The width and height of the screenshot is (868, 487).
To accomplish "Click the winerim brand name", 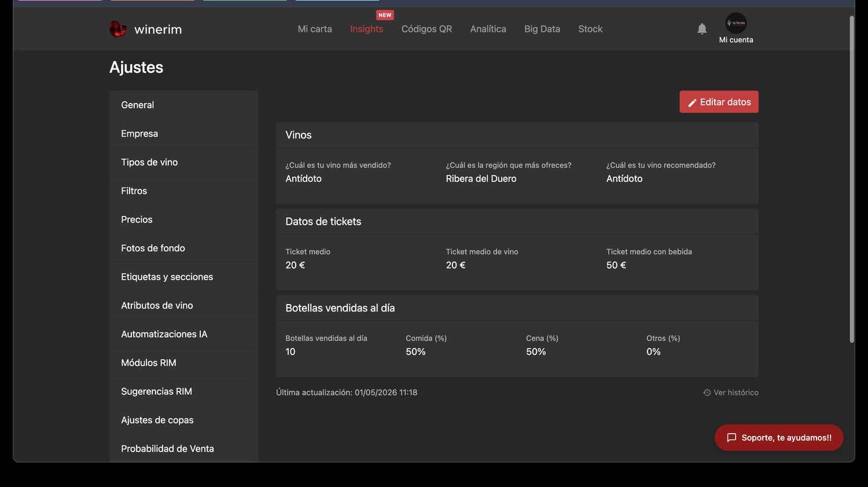I will [x=158, y=30].
